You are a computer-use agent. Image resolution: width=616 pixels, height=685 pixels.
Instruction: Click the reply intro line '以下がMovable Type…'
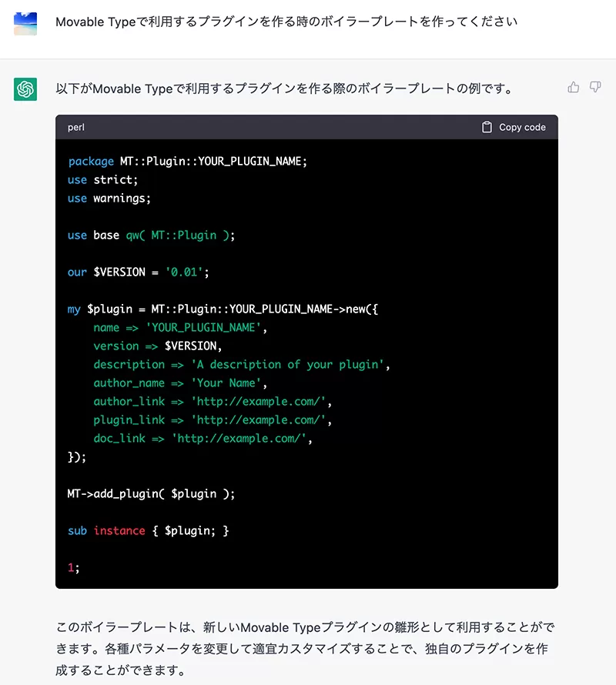pos(285,89)
